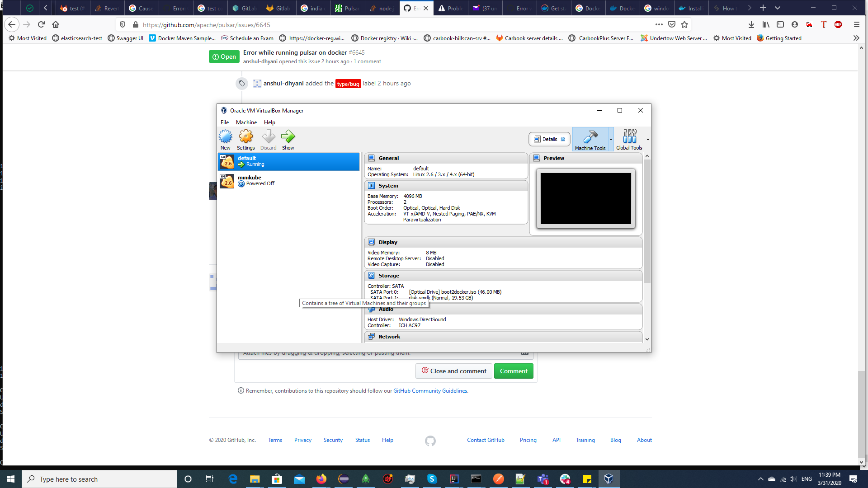The image size is (868, 488).
Task: Click the Firefox reload page icon
Action: pyautogui.click(x=41, y=24)
